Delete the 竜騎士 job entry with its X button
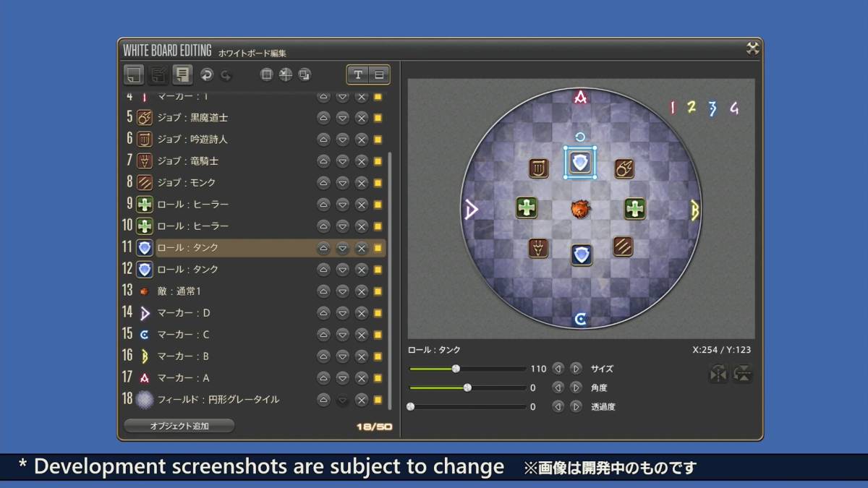 pos(361,161)
